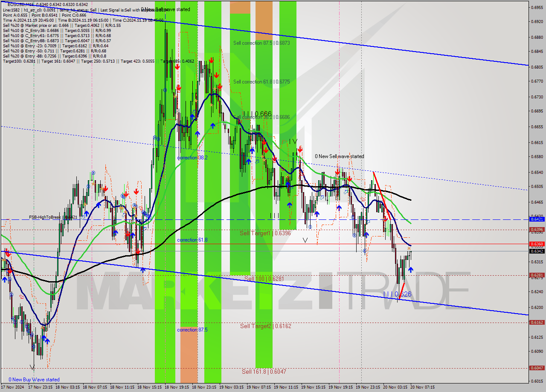Image resolution: width=546 pixels, height=392 pixels.
Task: Click the '17 Nov 2024' date on time axis
Action: [x=13, y=387]
